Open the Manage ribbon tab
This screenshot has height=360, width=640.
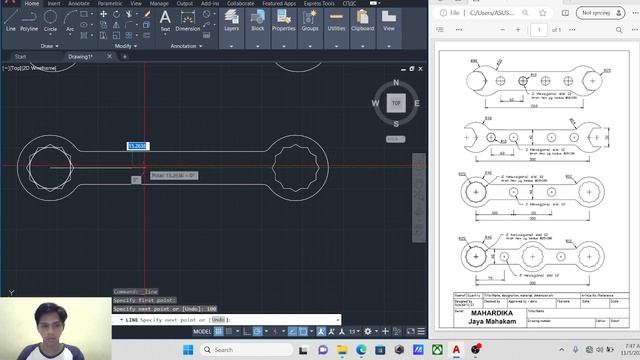[x=159, y=3]
